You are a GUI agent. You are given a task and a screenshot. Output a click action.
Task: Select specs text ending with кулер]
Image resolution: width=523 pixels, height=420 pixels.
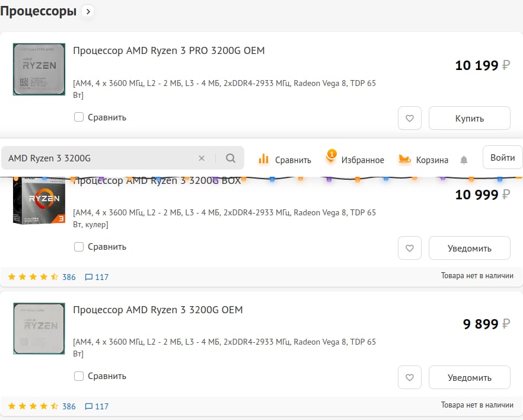(224, 218)
